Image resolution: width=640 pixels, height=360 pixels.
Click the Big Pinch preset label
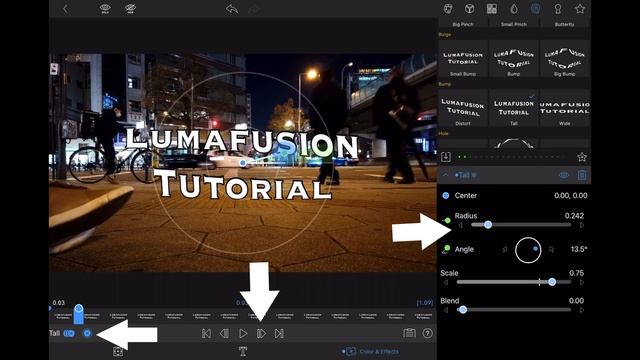pyautogui.click(x=463, y=24)
